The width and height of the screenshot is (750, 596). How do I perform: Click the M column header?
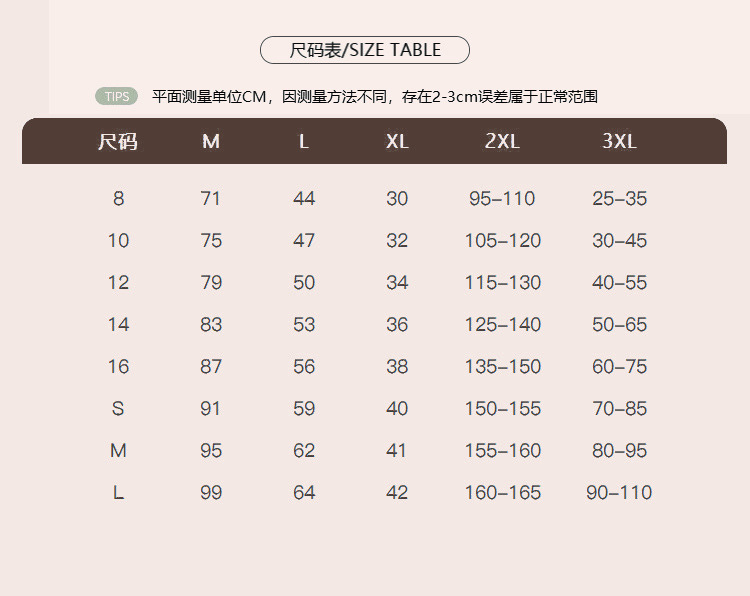pyautogui.click(x=211, y=142)
